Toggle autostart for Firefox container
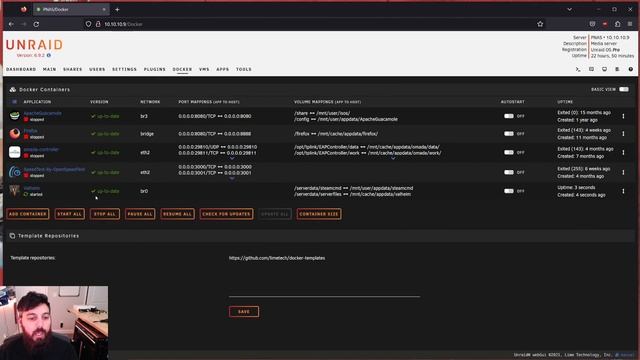 [509, 133]
